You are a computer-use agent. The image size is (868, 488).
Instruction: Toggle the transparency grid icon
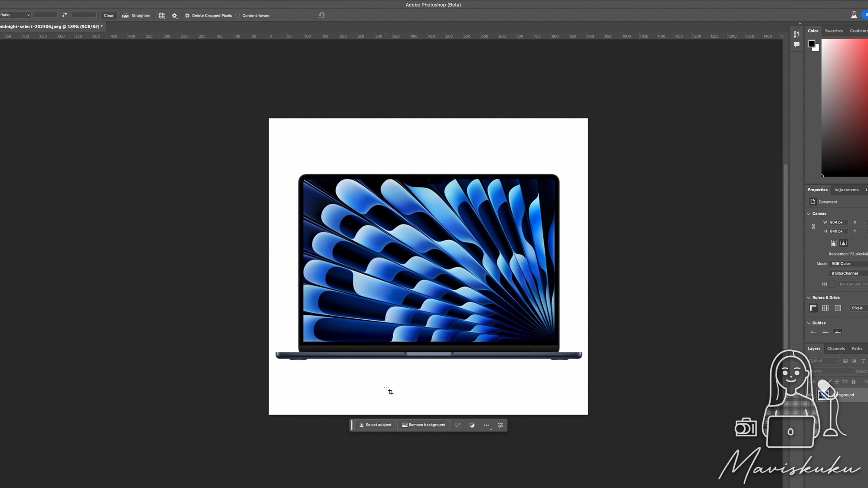[838, 308]
